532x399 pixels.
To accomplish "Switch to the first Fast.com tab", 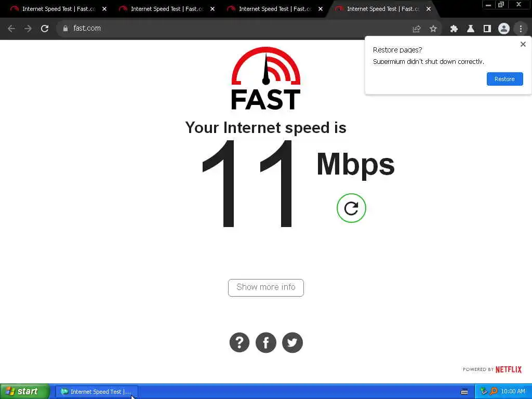I will (x=54, y=9).
